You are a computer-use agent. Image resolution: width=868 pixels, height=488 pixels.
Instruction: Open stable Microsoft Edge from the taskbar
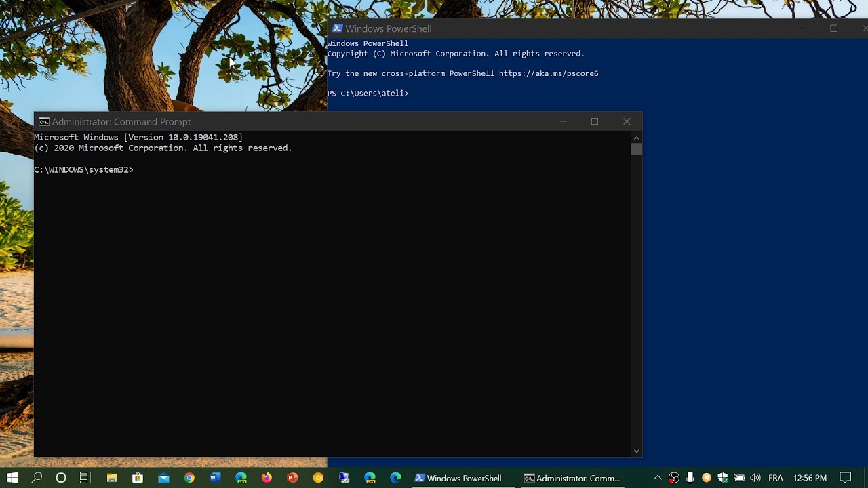click(x=395, y=478)
